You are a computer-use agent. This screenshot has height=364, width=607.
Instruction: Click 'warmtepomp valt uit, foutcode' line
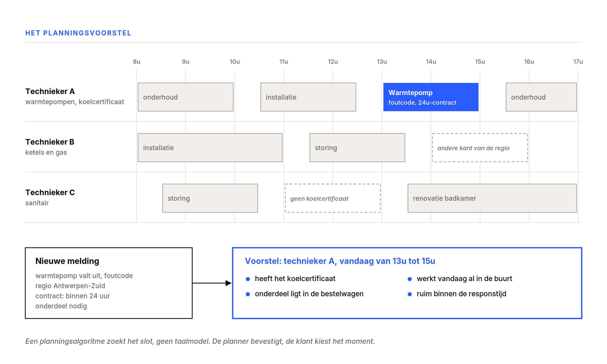[84, 276]
